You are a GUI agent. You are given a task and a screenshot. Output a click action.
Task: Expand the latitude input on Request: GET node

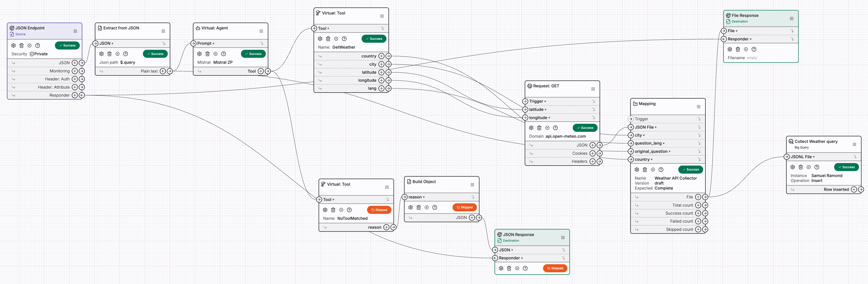coord(594,109)
